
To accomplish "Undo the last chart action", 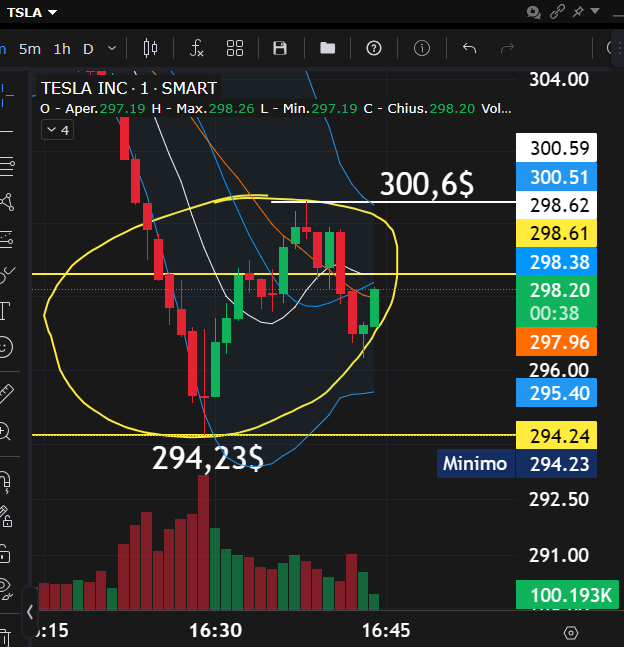I will tap(469, 48).
